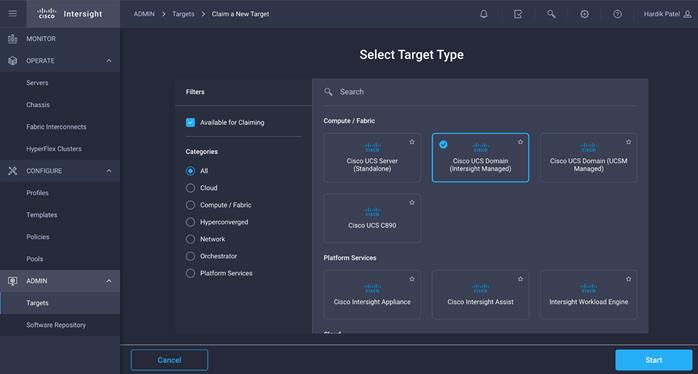The image size is (698, 374).
Task: Select Network category radio button
Action: point(191,239)
